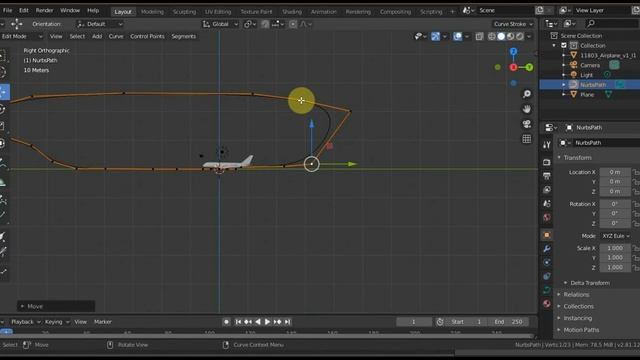Open the Curve Stroke dropdown

pos(513,24)
